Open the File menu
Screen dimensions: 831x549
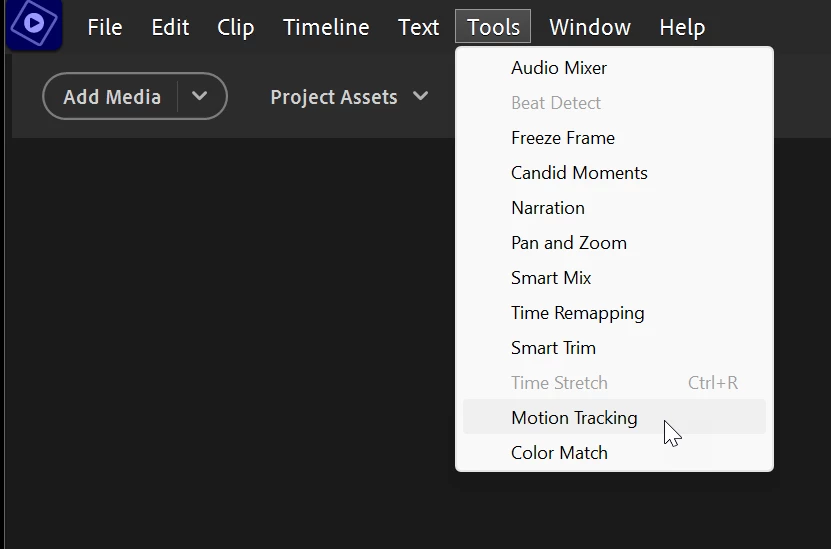(x=105, y=27)
